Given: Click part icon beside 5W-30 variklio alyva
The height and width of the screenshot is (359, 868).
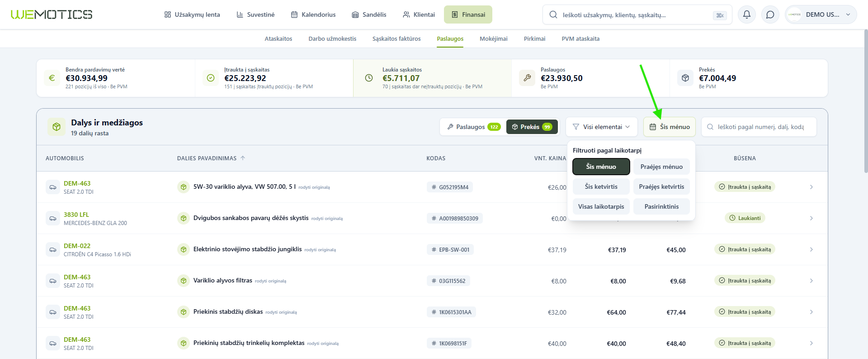Looking at the screenshot, I should (x=184, y=187).
